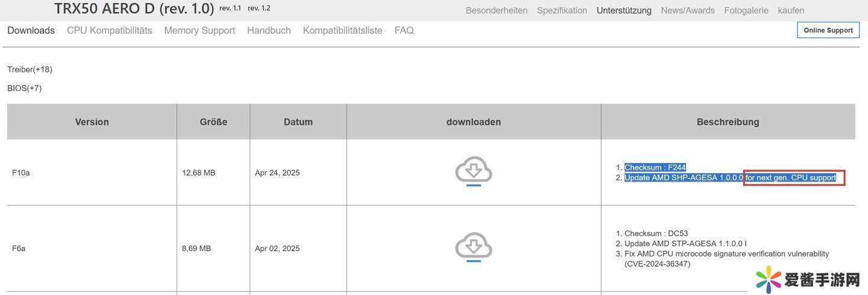Switch to board revision rev. 1.1

pyautogui.click(x=230, y=8)
